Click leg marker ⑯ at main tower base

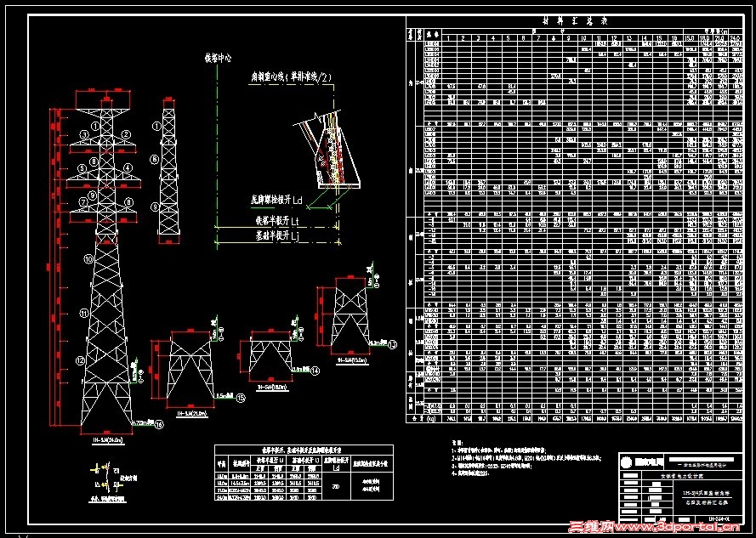coord(159,425)
